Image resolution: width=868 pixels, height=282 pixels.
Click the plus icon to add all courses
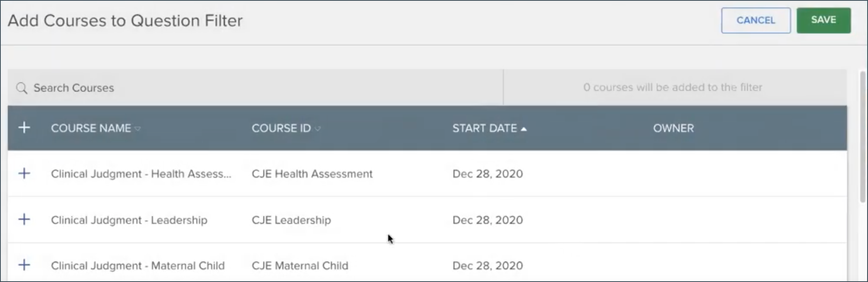coord(24,127)
